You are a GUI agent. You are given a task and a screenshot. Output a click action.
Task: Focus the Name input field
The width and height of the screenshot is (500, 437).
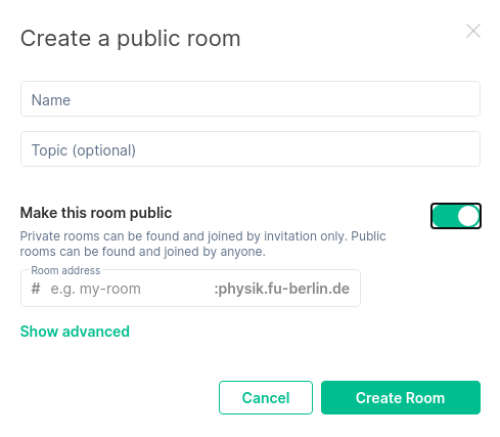pos(250,99)
